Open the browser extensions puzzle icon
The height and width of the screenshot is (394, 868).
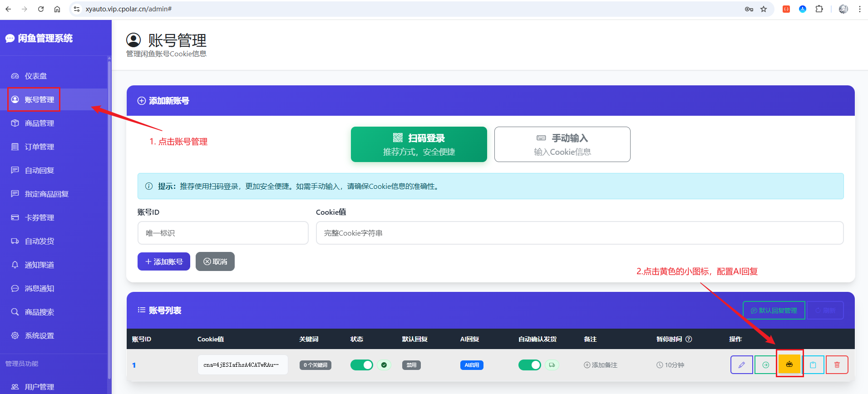click(819, 9)
